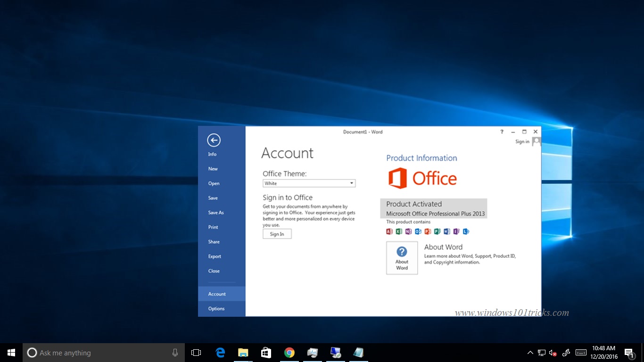The width and height of the screenshot is (644, 362).
Task: Choose Save in the backstage menu
Action: [x=213, y=198]
